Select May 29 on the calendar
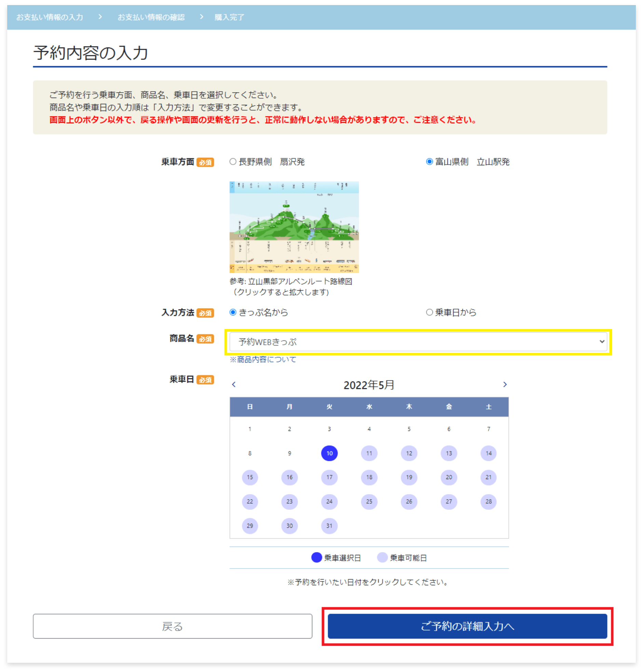The height and width of the screenshot is (672, 643). point(250,526)
